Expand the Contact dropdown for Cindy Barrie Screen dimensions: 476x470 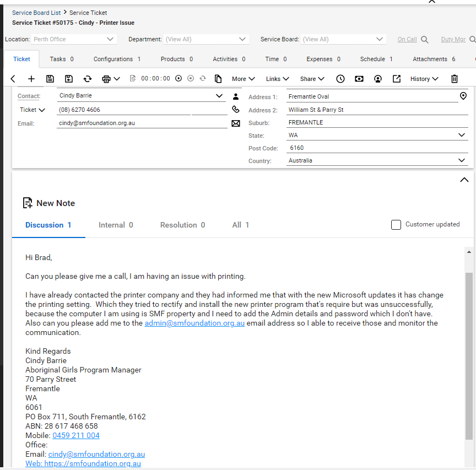[x=219, y=96]
